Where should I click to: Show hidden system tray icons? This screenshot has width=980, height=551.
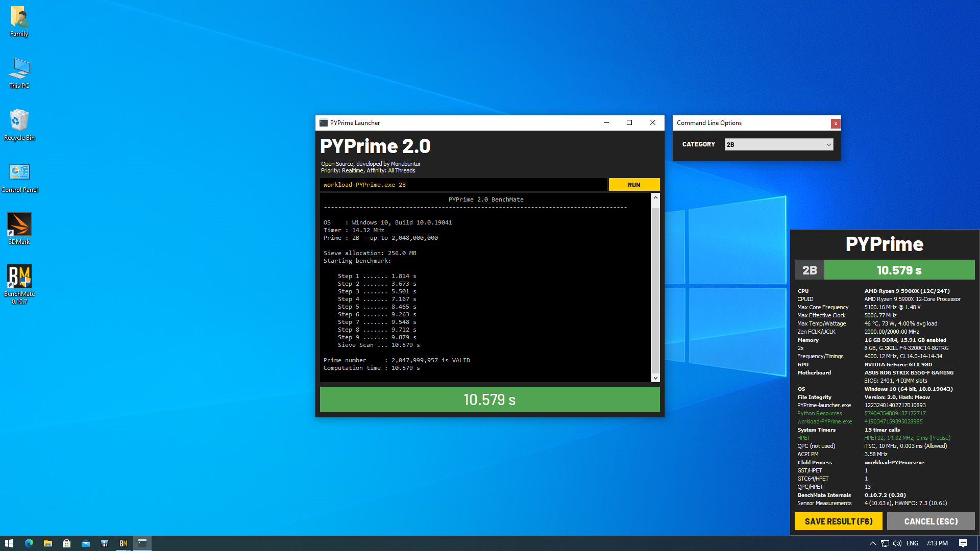point(872,543)
